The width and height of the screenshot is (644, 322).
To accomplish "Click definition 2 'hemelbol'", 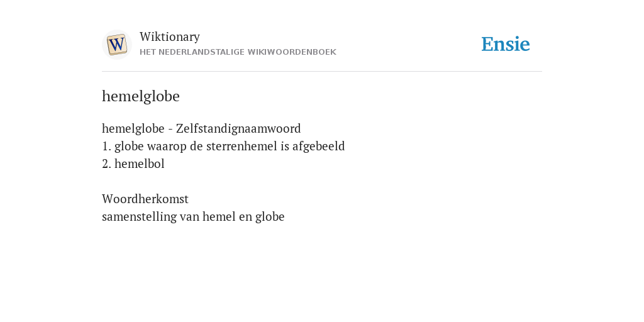I will click(133, 164).
